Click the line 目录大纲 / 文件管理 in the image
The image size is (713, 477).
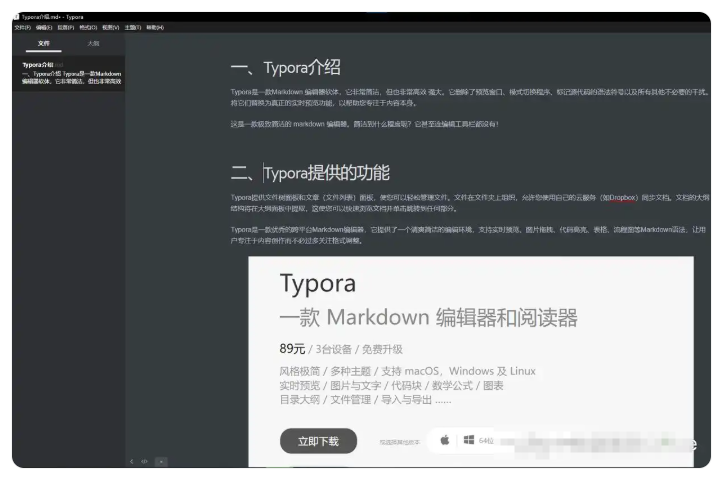[x=365, y=400]
